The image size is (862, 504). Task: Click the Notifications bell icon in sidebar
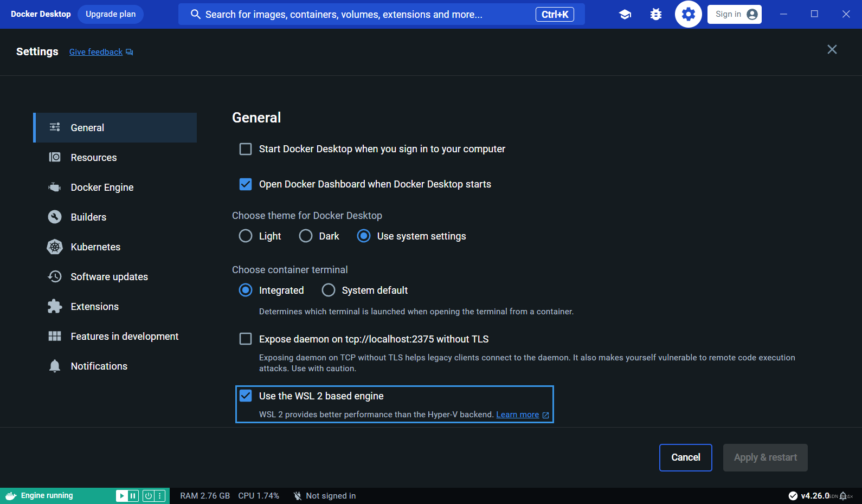click(x=55, y=366)
